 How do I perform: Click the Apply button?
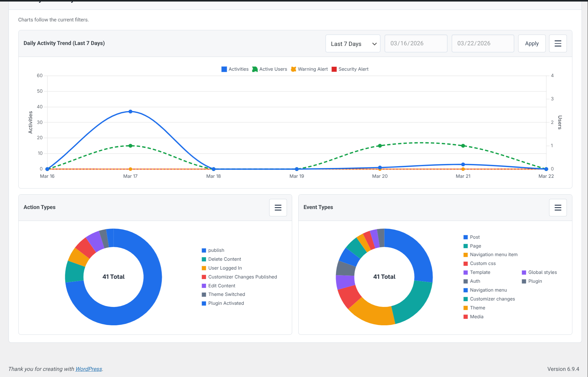tap(532, 43)
